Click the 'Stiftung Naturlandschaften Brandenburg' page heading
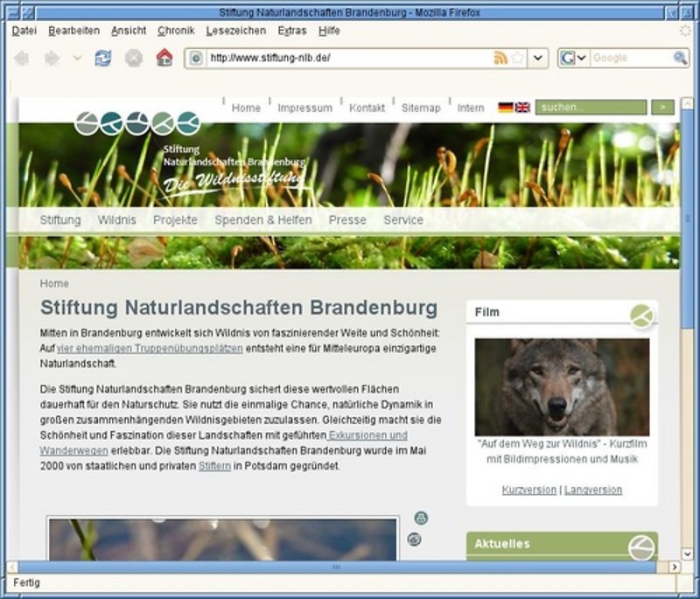 coord(239,308)
